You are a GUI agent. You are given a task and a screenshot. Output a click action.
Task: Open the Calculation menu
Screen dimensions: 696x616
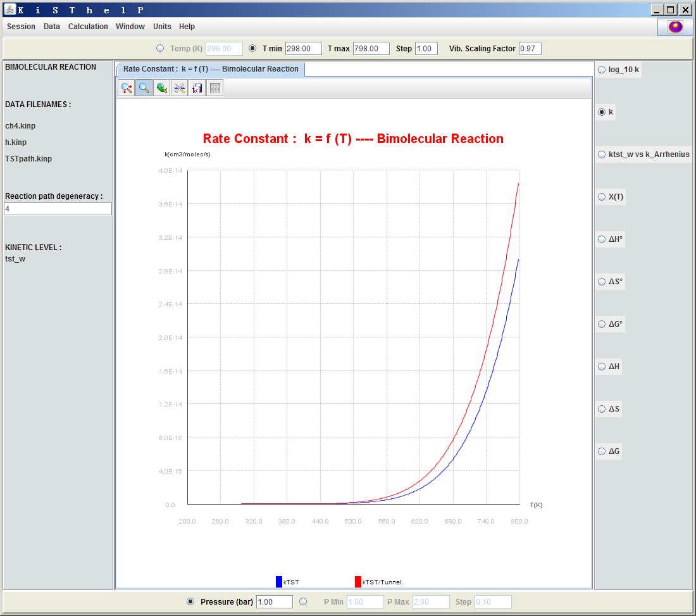(x=88, y=27)
